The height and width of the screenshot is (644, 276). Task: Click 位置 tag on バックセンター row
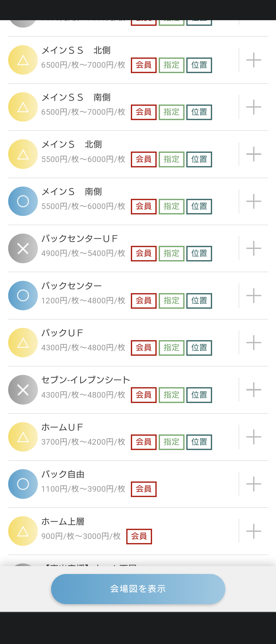199,301
